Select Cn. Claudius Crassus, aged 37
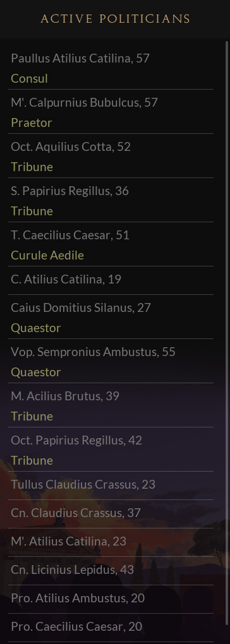Viewport: 230px width, 644px height. click(x=111, y=514)
